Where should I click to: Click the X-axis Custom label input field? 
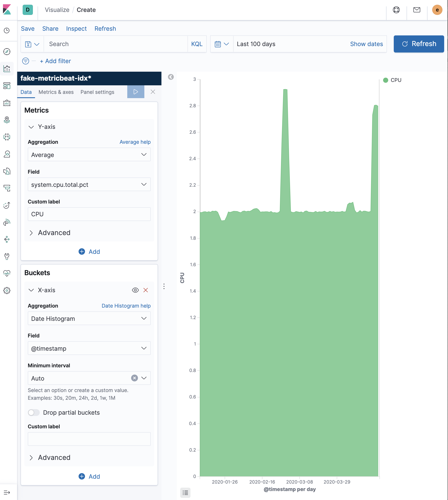[x=89, y=439]
